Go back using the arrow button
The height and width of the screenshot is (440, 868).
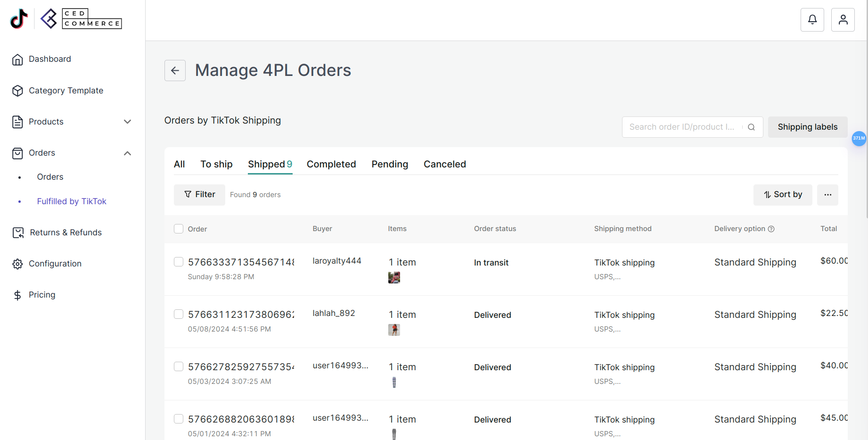click(175, 71)
